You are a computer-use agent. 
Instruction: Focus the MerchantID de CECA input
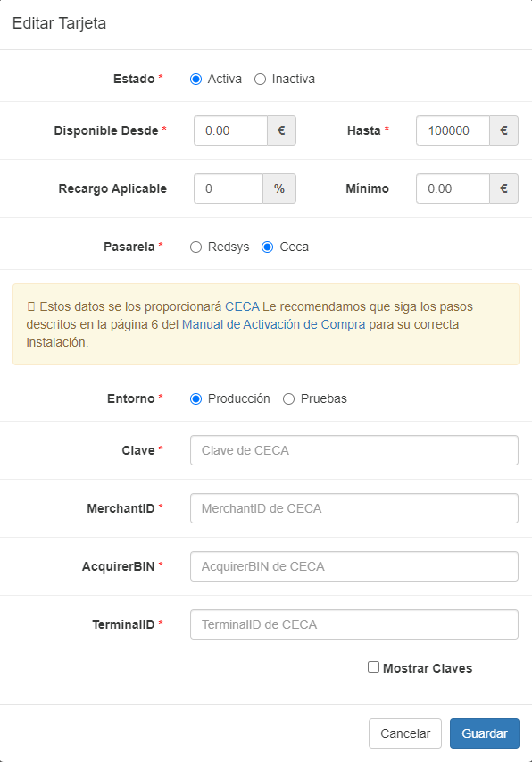click(353, 507)
